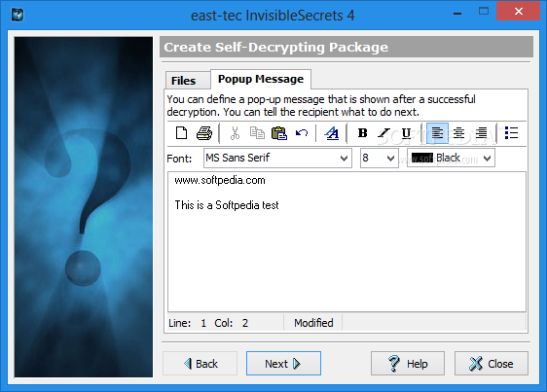Toggle Italic formatting
Screen dimensions: 547x392
pyautogui.click(x=383, y=133)
